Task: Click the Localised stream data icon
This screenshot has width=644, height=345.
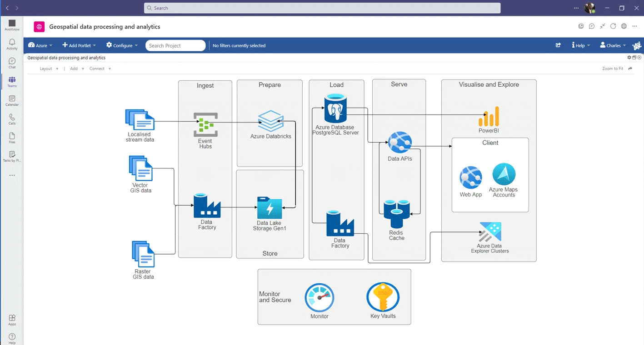Action: tap(140, 120)
